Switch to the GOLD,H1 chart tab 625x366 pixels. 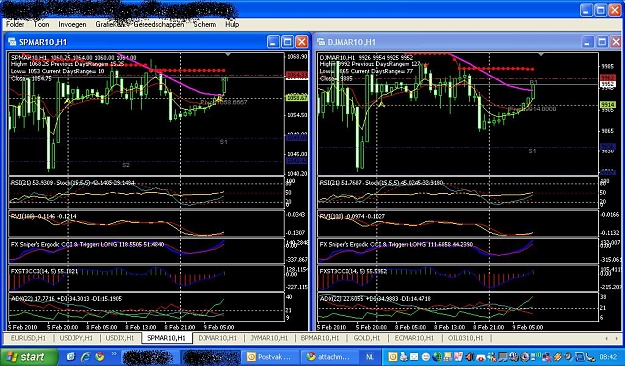click(x=367, y=338)
